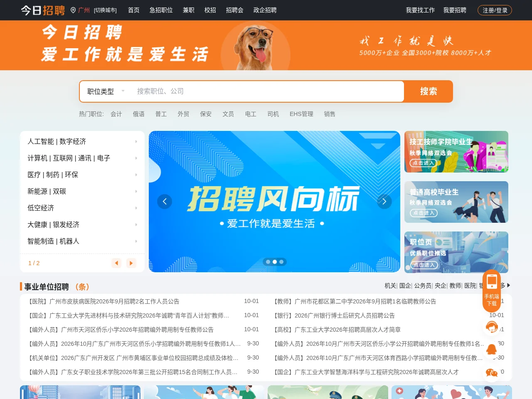Screen dimensions: 532x399
Task: Filter listings by 机关
Action: [390, 286]
